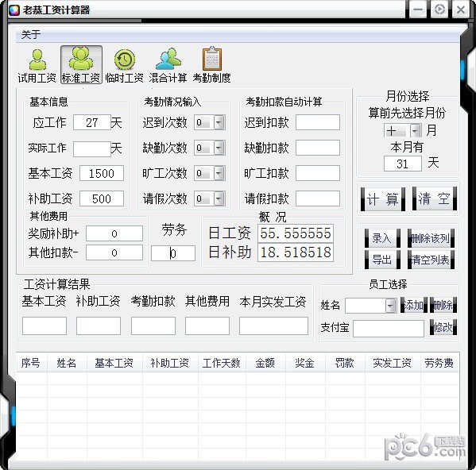Click the 奖金 column header
Viewport: 476px width, 470px height.
[x=305, y=363]
